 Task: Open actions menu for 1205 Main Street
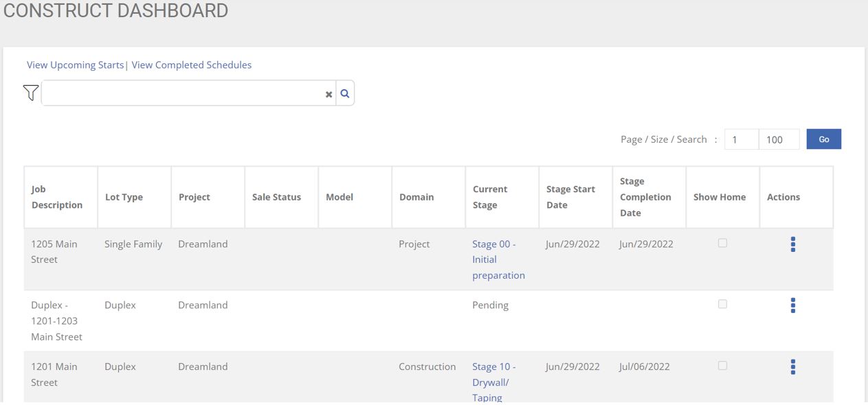point(792,244)
